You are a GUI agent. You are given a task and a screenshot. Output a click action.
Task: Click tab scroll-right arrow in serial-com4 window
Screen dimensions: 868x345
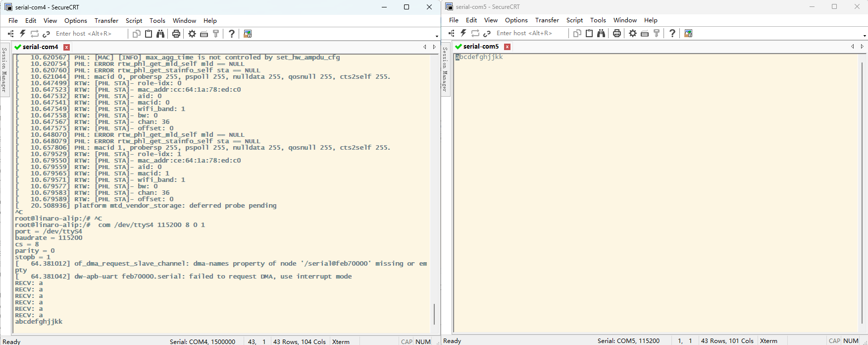435,47
